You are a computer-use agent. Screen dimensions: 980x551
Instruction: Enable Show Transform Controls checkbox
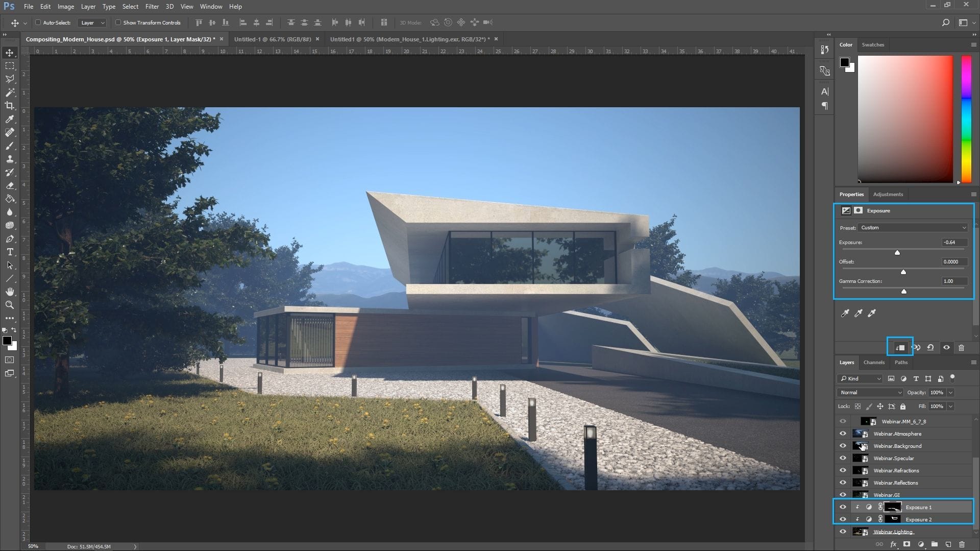click(118, 22)
